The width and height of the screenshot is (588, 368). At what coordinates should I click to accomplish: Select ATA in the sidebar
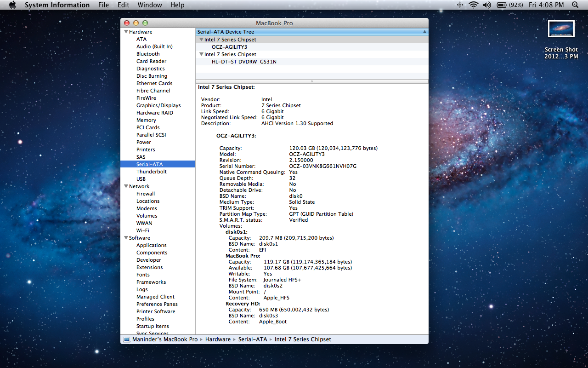pos(141,39)
